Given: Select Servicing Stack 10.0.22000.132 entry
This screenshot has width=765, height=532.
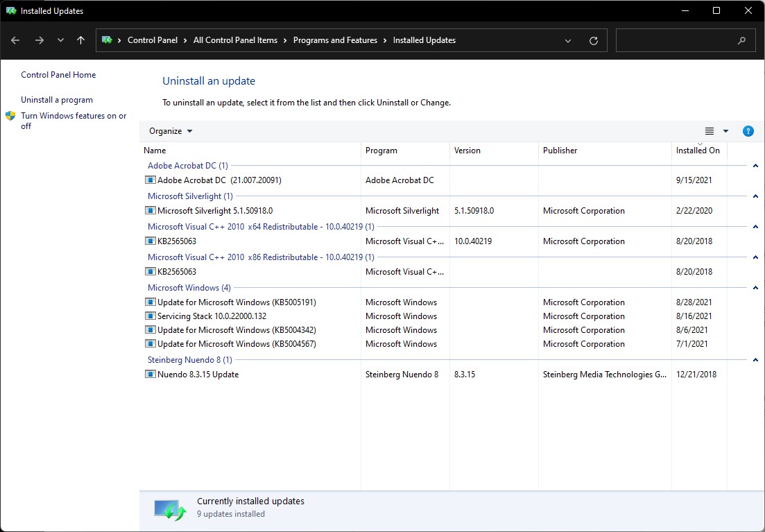Looking at the screenshot, I should pos(212,316).
